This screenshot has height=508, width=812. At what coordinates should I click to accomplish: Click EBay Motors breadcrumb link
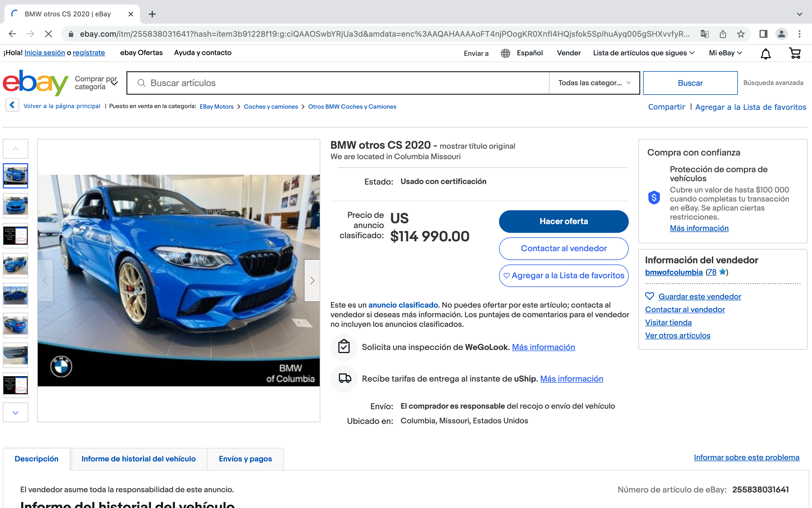217,106
